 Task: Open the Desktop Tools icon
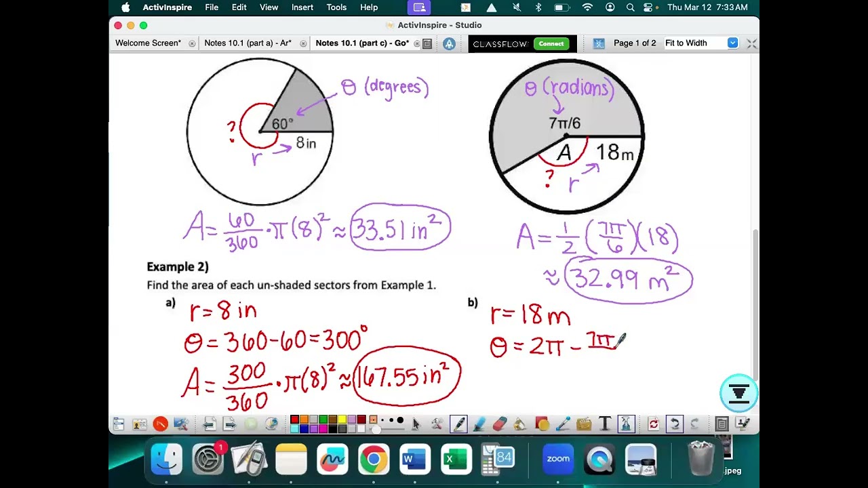[181, 424]
